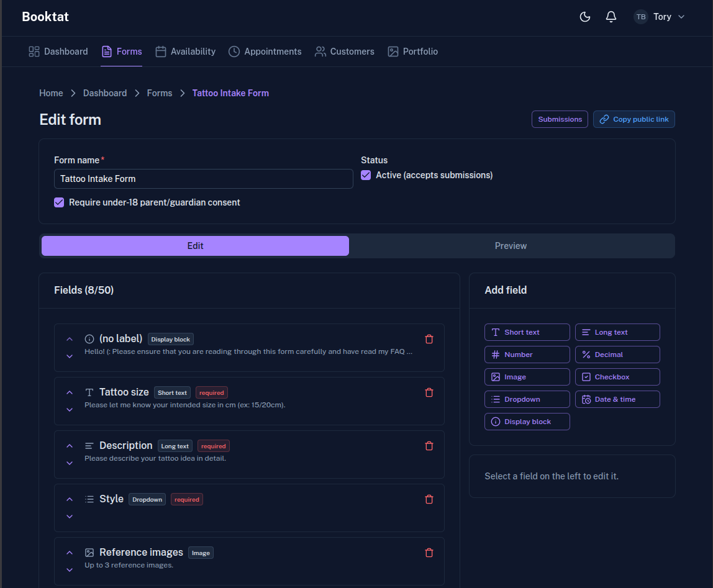The width and height of the screenshot is (713, 588).
Task: Click the Forms tab document icon
Action: pyautogui.click(x=106, y=52)
